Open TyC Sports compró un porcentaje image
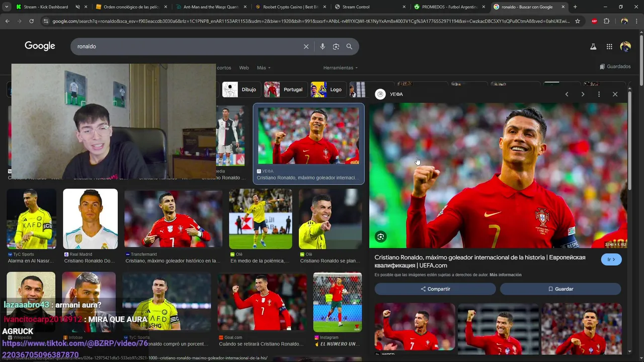Screen dimensions: 644x362 pyautogui.click(x=167, y=302)
